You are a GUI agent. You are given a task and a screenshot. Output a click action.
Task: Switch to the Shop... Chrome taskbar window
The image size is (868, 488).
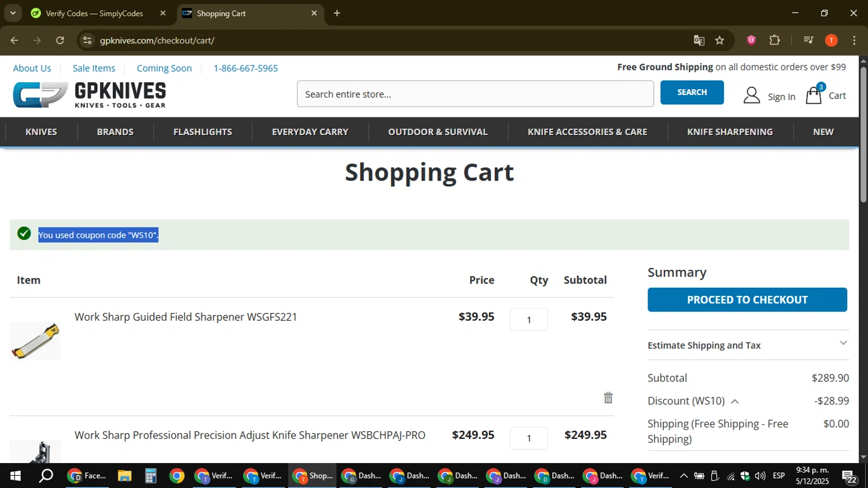(x=312, y=476)
